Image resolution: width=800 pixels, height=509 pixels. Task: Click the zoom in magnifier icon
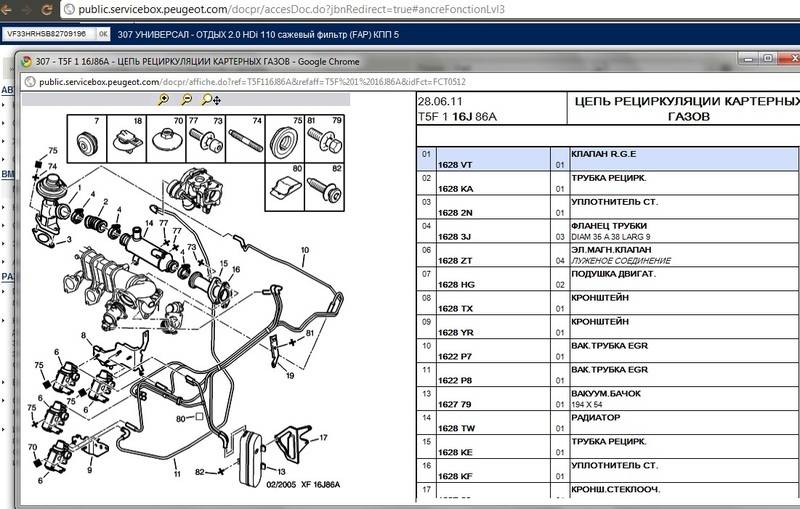click(x=163, y=100)
